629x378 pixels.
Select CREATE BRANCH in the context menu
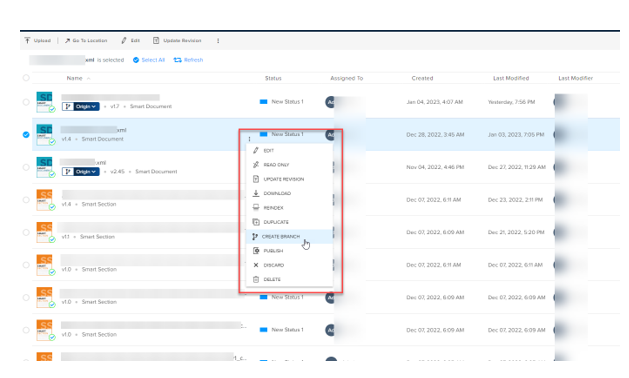pyautogui.click(x=289, y=236)
